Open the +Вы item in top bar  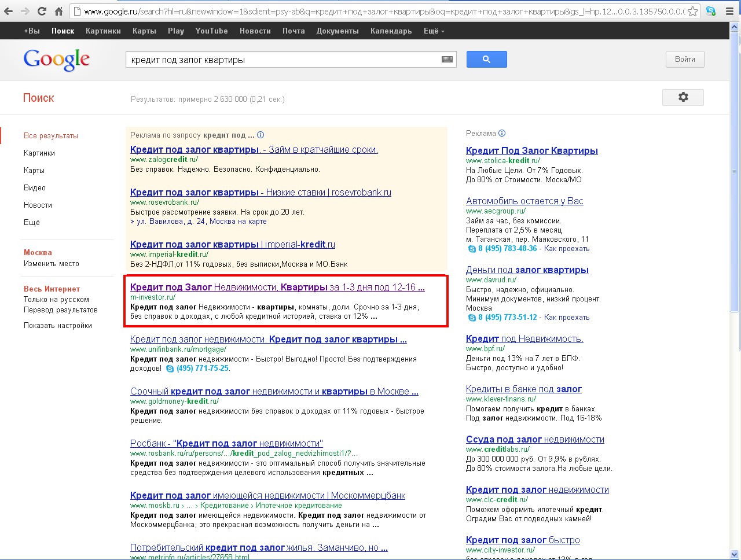pos(32,31)
